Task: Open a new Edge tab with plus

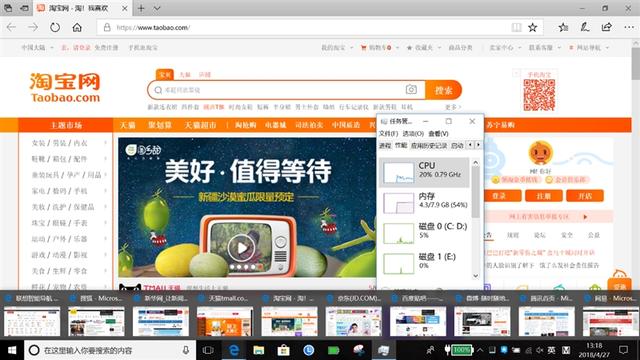Action: [x=141, y=8]
